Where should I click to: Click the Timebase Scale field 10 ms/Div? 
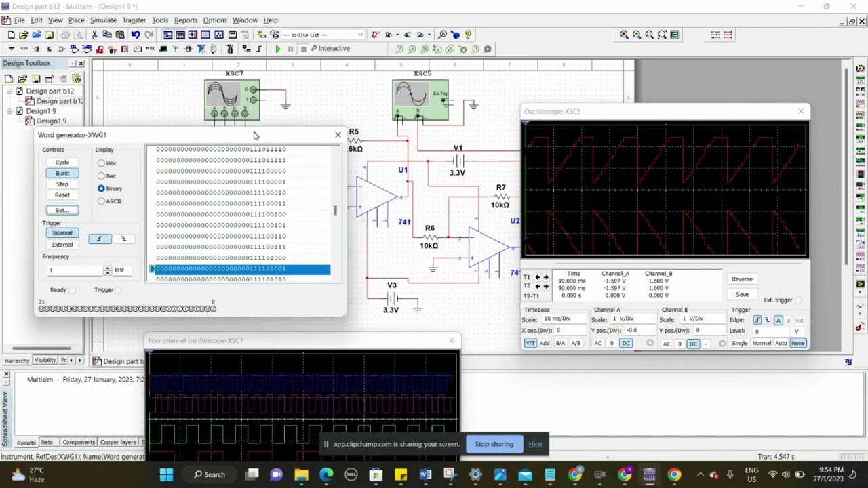[564, 319]
